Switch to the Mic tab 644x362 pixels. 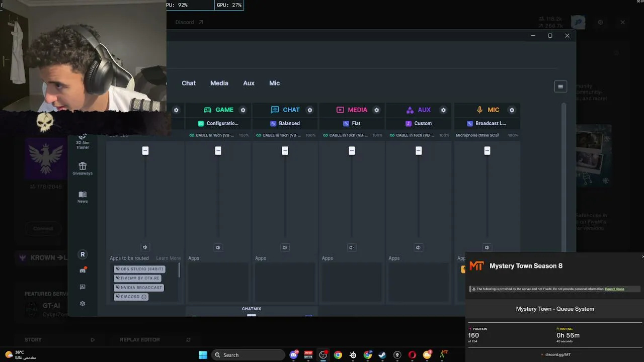274,83
